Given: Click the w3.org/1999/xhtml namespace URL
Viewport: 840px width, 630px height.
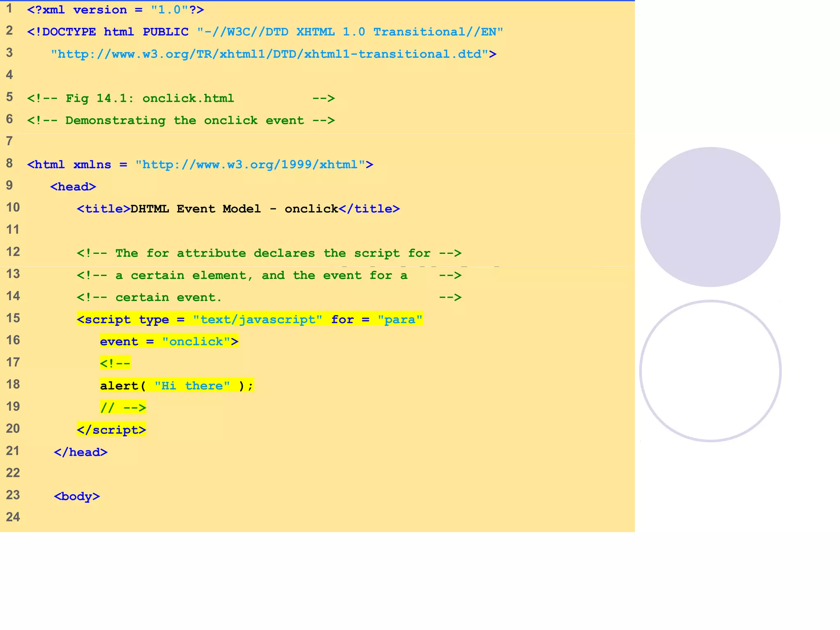Looking at the screenshot, I should (250, 165).
